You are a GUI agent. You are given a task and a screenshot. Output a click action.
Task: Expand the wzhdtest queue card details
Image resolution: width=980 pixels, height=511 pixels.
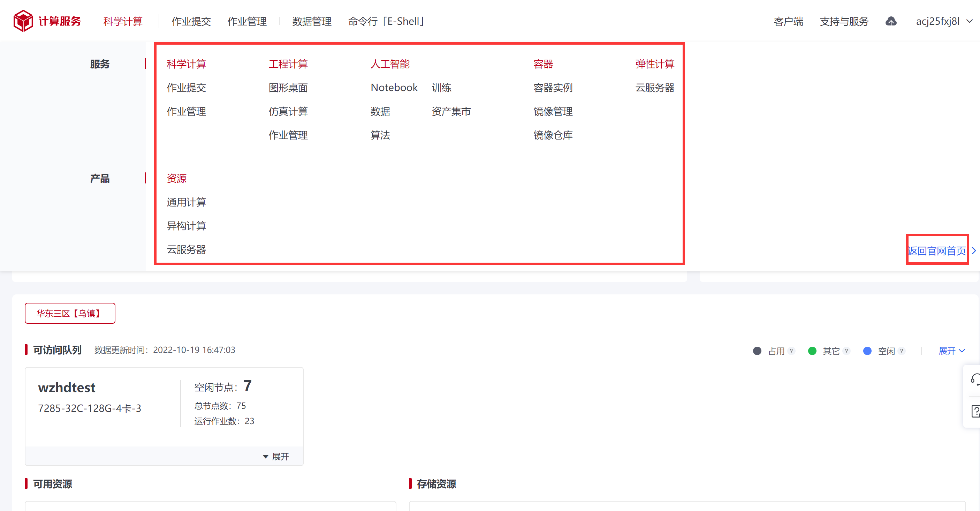tap(276, 456)
